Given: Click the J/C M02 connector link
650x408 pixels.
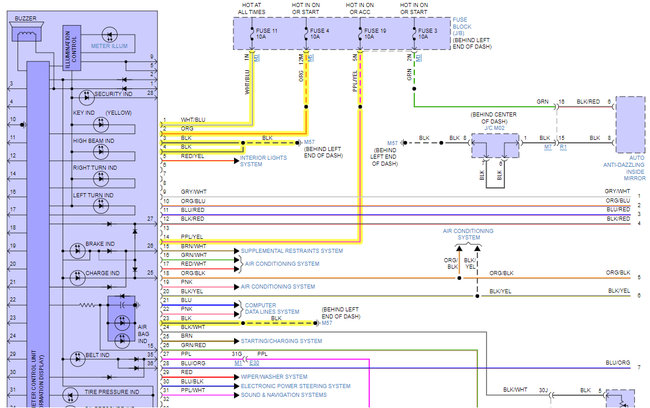Looking at the screenshot, I should point(495,128).
